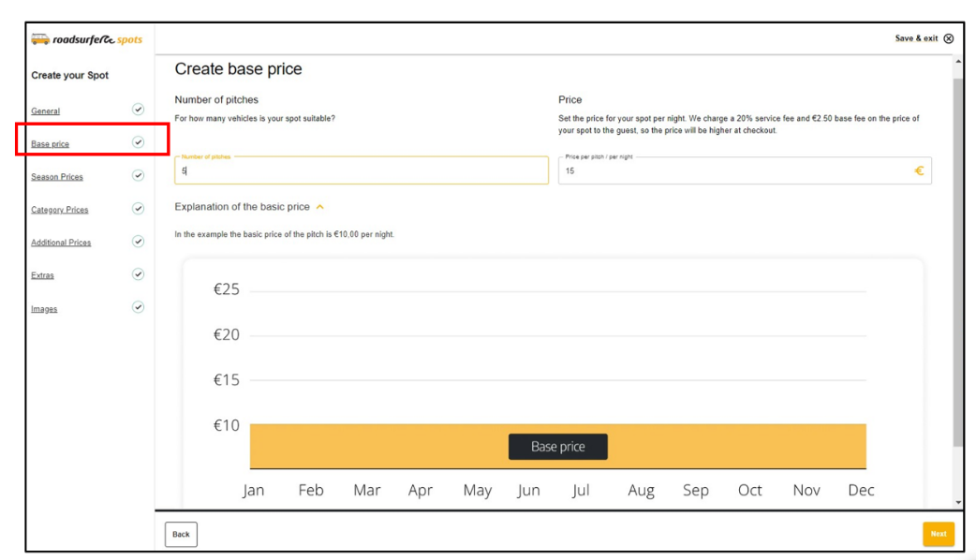
Task: Click the roadsurfer spots van logo
Action: (x=40, y=39)
